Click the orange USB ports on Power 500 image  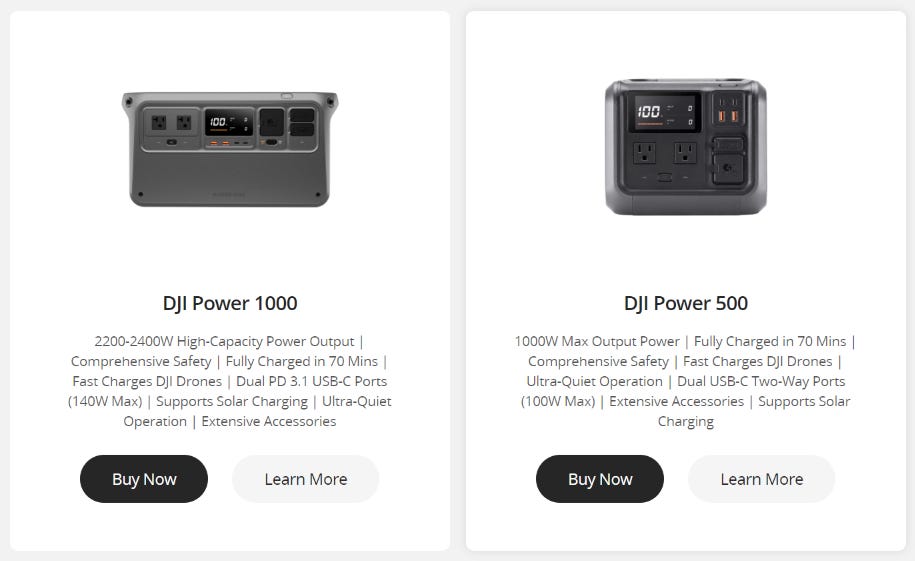coord(728,116)
